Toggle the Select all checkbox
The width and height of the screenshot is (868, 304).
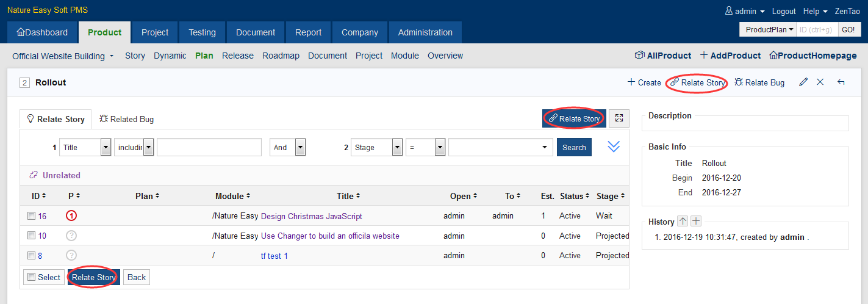coord(30,277)
